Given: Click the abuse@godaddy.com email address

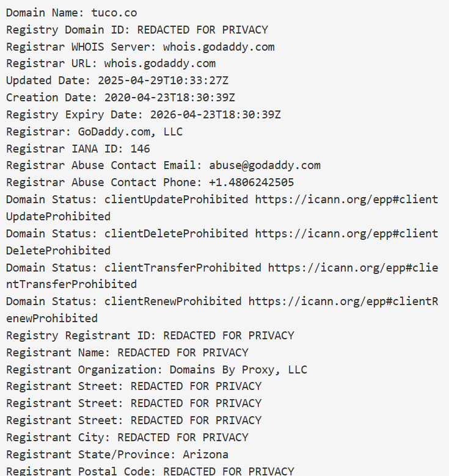Looking at the screenshot, I should 265,165.
